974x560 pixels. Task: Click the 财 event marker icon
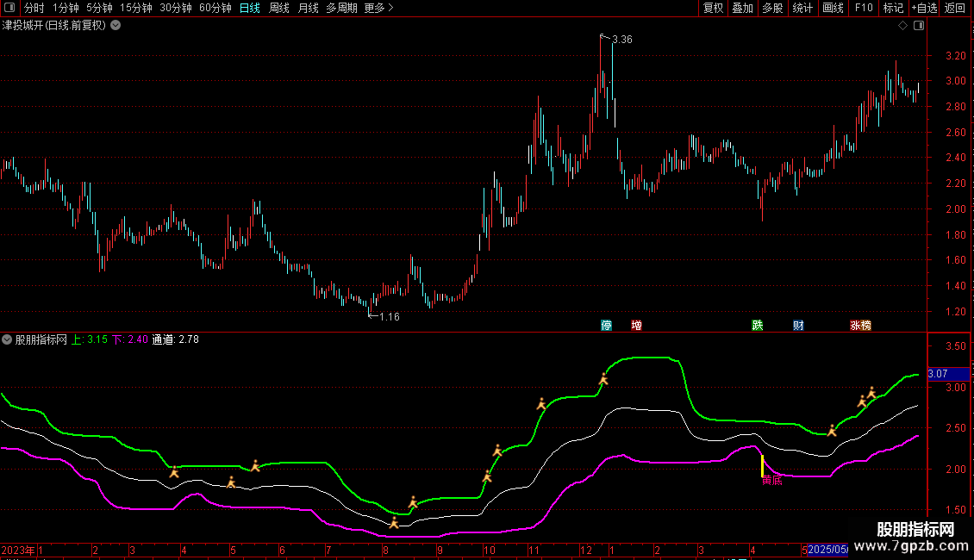click(x=799, y=326)
